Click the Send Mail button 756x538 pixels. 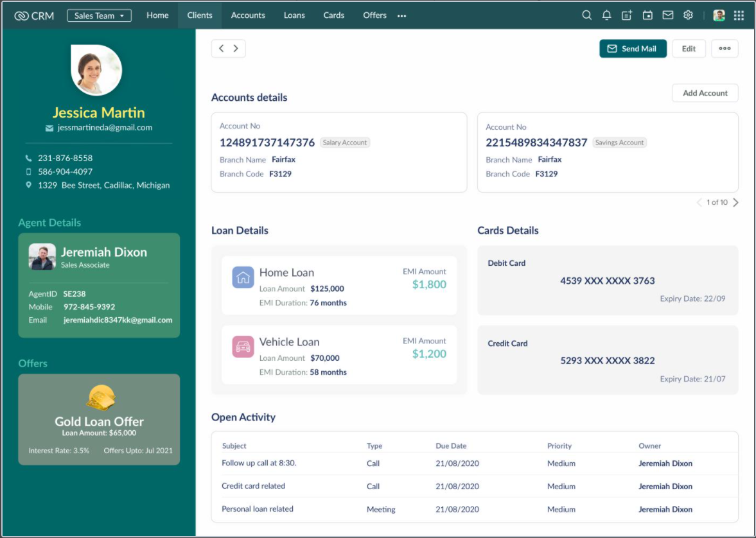click(633, 49)
